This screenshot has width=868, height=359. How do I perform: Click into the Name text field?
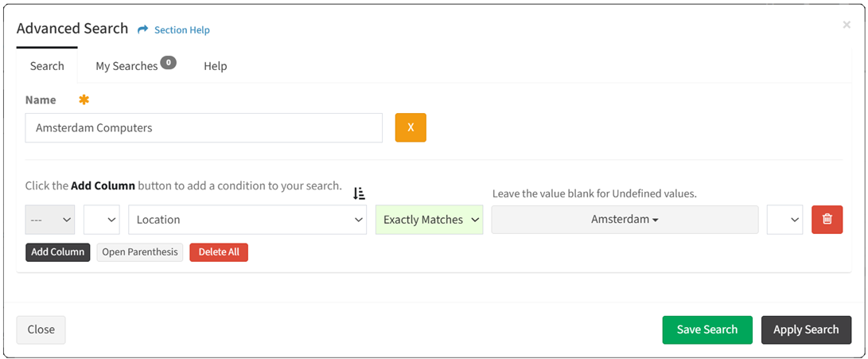(x=204, y=127)
